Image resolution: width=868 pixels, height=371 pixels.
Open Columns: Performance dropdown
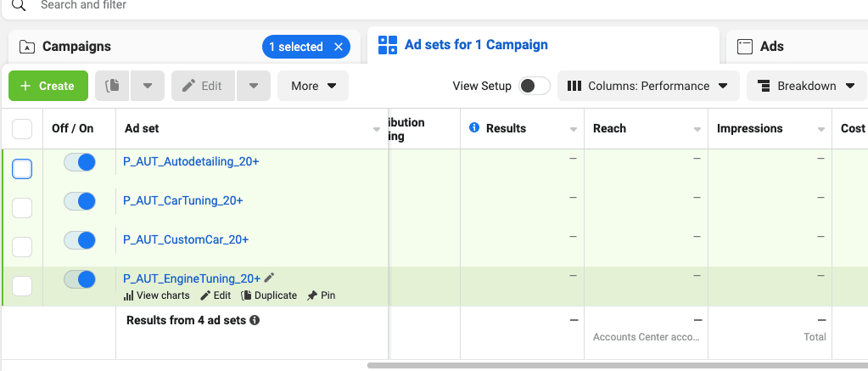tap(647, 86)
